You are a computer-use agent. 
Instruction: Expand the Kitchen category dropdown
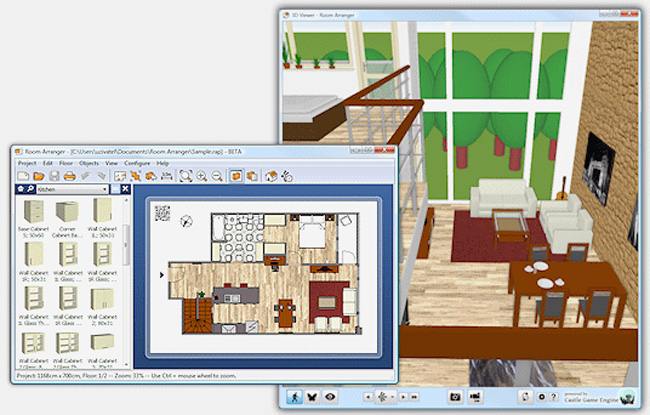click(104, 188)
